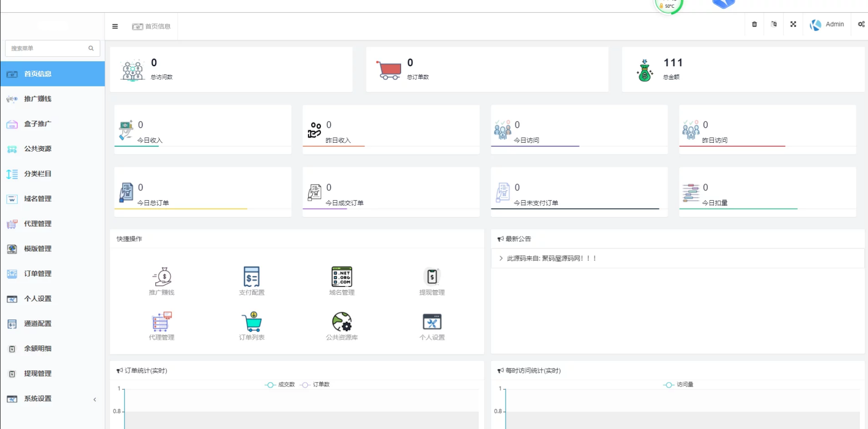Screen dimensions: 868x429
Task: Enter fullscreen using the expand icon
Action: pyautogui.click(x=793, y=24)
